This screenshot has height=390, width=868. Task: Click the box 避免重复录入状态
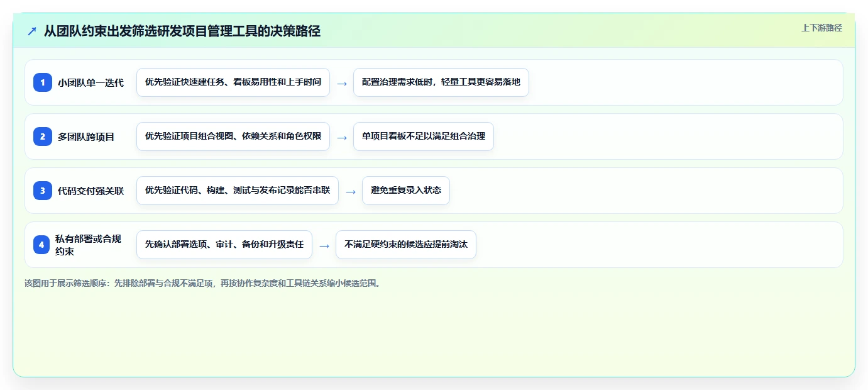click(x=406, y=191)
